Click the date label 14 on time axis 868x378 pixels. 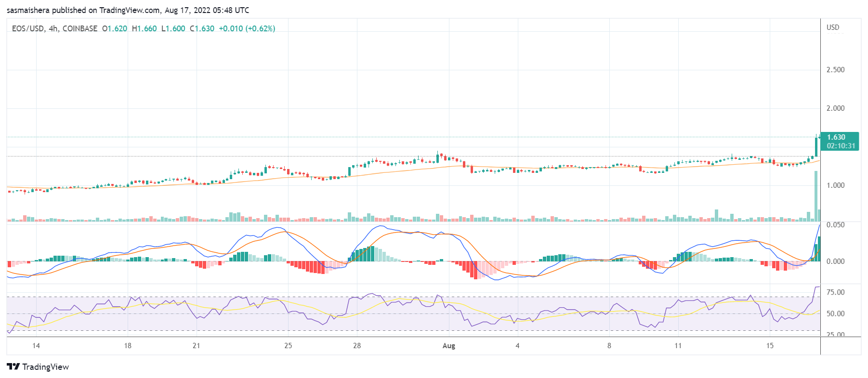pyautogui.click(x=36, y=346)
